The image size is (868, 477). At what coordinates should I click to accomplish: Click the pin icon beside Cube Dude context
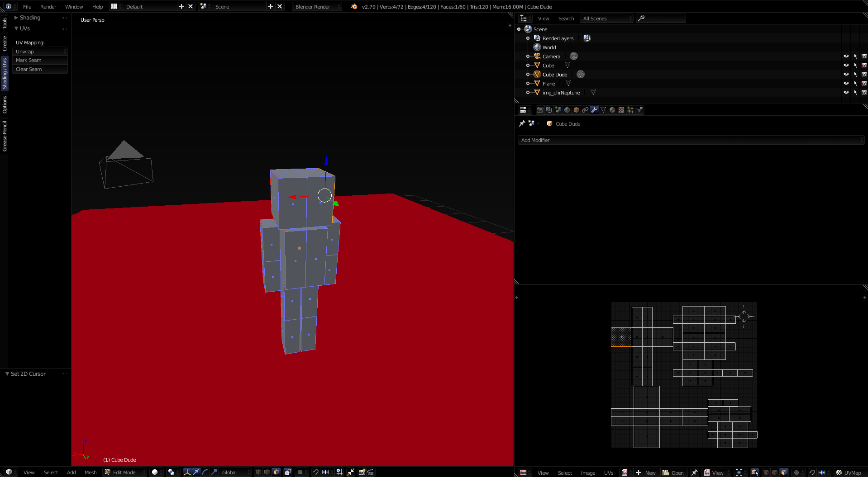[522, 123]
